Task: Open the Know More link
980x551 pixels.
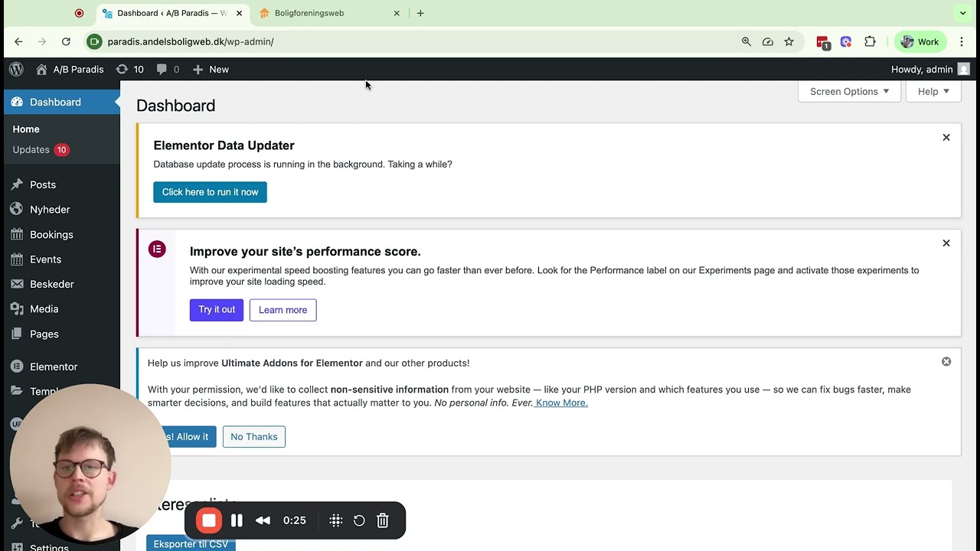Action: [561, 403]
